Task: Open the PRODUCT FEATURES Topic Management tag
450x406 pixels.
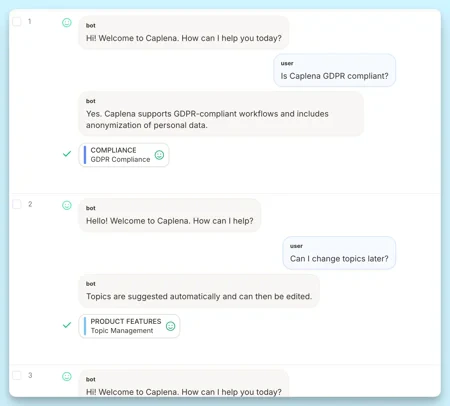Action: pos(129,326)
